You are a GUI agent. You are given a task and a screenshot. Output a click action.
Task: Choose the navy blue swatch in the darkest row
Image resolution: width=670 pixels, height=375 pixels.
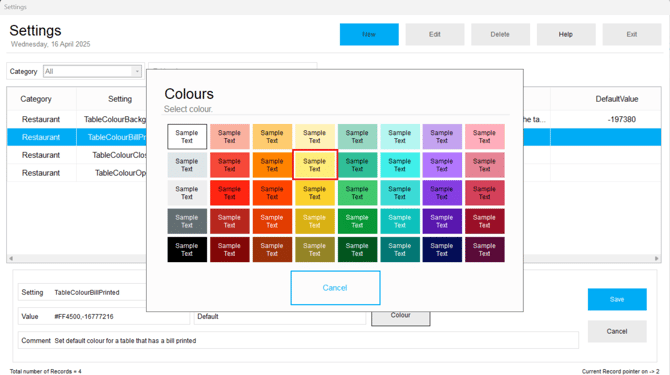click(442, 249)
